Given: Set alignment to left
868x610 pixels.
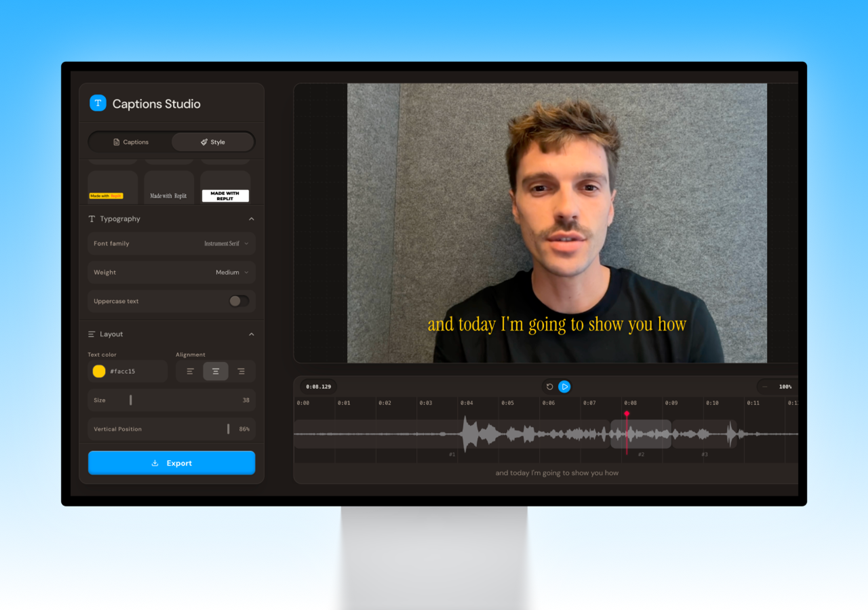Looking at the screenshot, I should (x=190, y=371).
